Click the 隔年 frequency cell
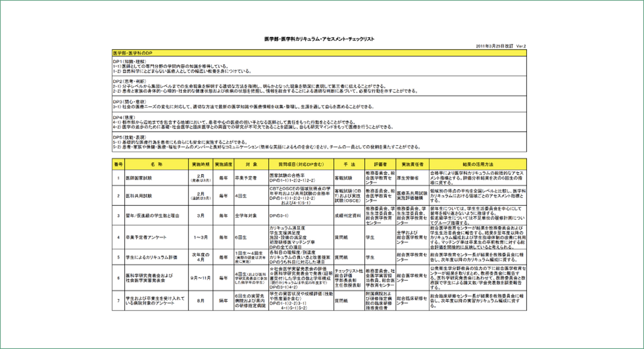 coord(223,300)
